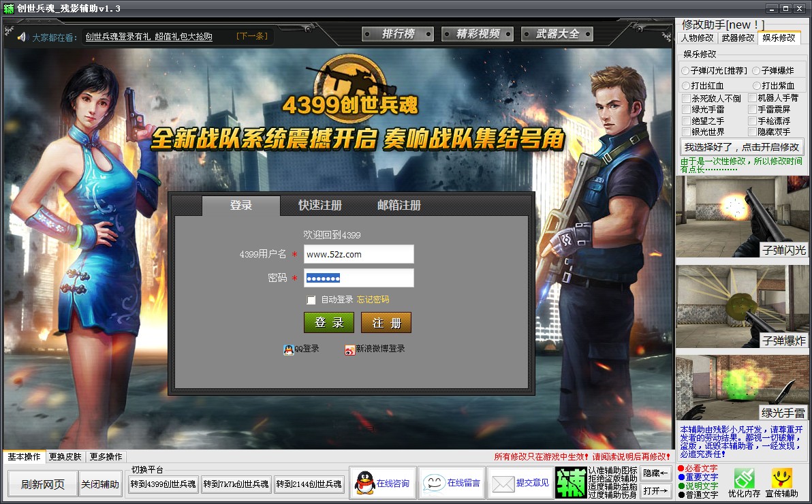Switch platform via 转到4399创世兵魂
Viewport: 812px width, 504px height.
(163, 484)
